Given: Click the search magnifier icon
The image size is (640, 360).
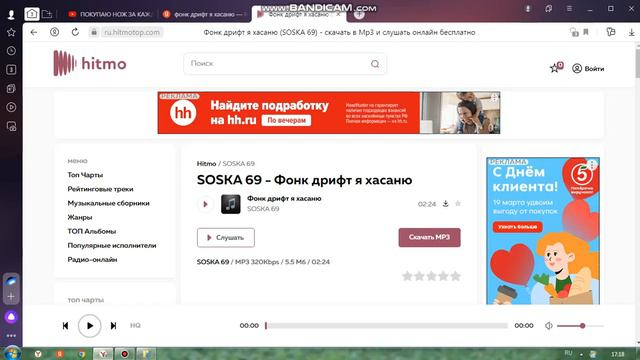Looking at the screenshot, I should [375, 64].
